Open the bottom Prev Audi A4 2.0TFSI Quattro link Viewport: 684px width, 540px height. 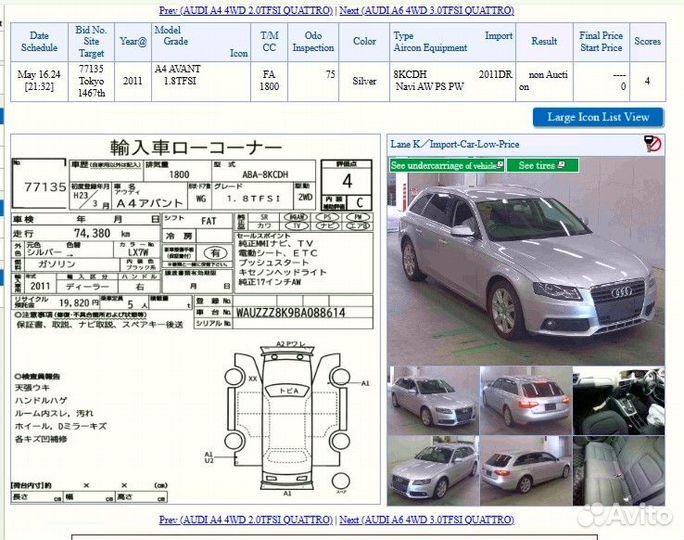pyautogui.click(x=246, y=520)
